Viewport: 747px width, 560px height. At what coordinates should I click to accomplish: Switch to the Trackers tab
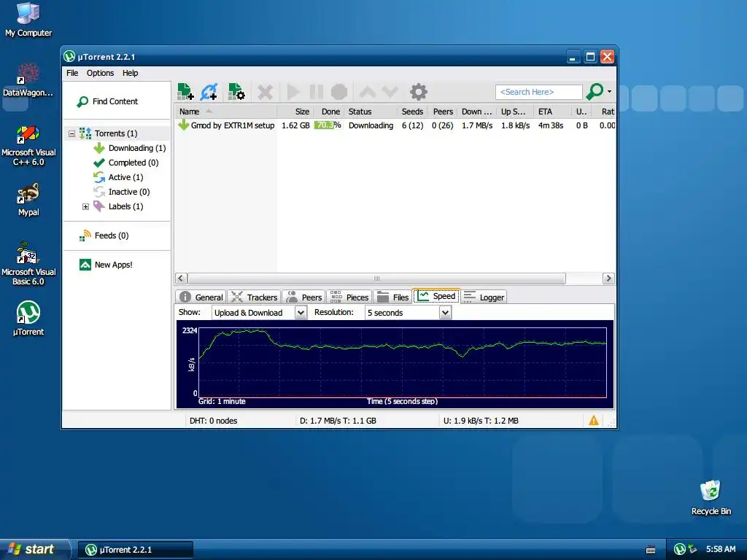(254, 297)
